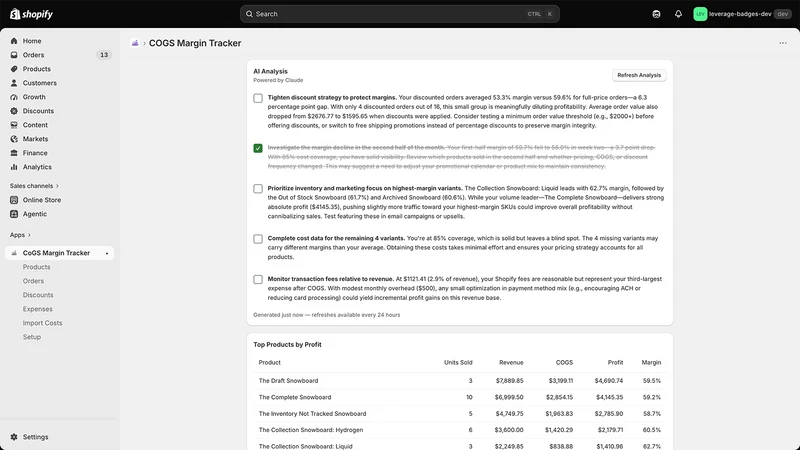Open the app's Orders submenu item
Screen dimensions: 800x450
[33, 281]
